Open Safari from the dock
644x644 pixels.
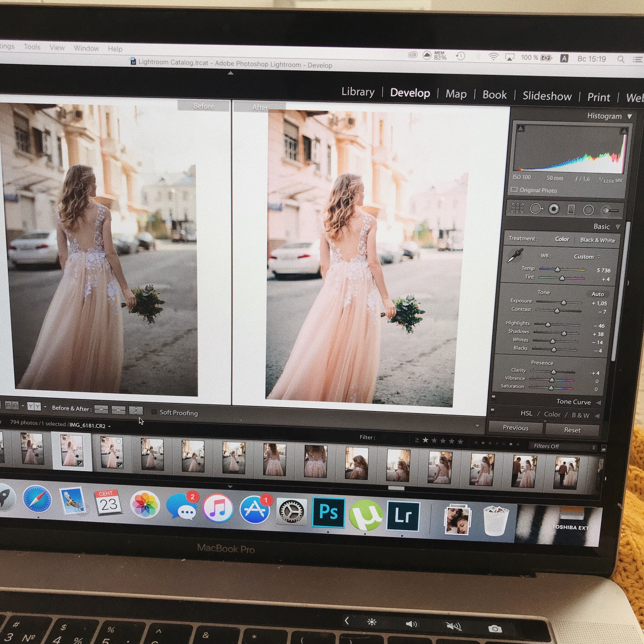tap(37, 499)
